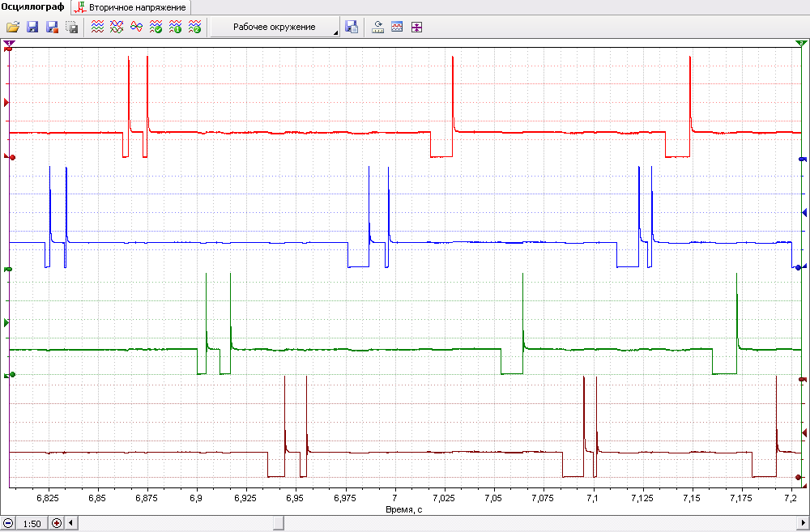810x532 pixels.
Task: Select the stacked waveforms display mode icon
Action: pyautogui.click(x=98, y=28)
